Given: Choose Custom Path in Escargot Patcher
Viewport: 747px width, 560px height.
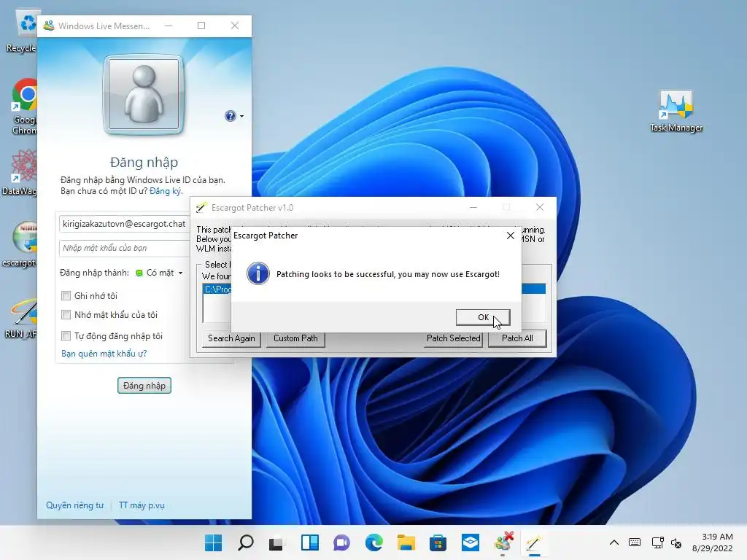Looking at the screenshot, I should click(295, 338).
